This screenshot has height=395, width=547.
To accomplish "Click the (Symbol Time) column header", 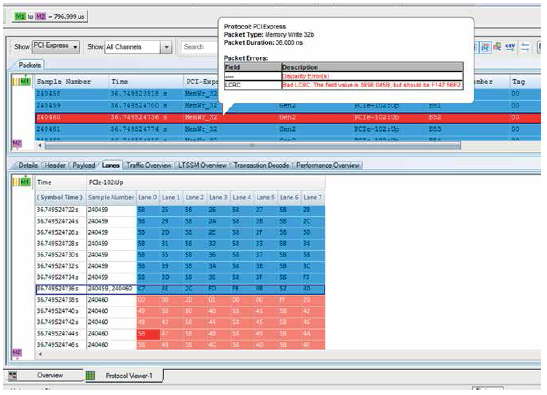I will [x=60, y=198].
